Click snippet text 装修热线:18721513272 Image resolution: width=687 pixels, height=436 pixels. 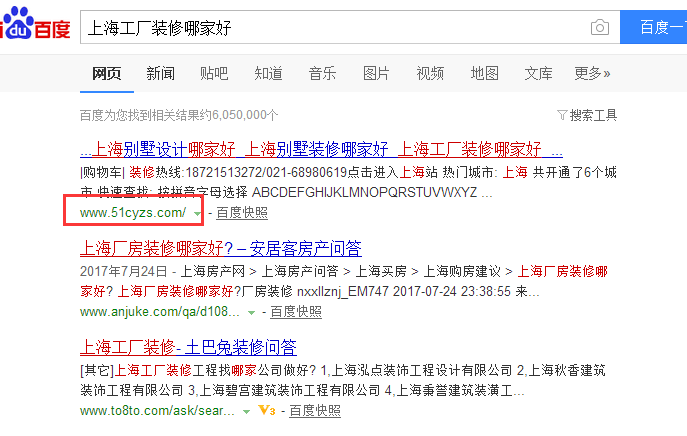point(195,172)
